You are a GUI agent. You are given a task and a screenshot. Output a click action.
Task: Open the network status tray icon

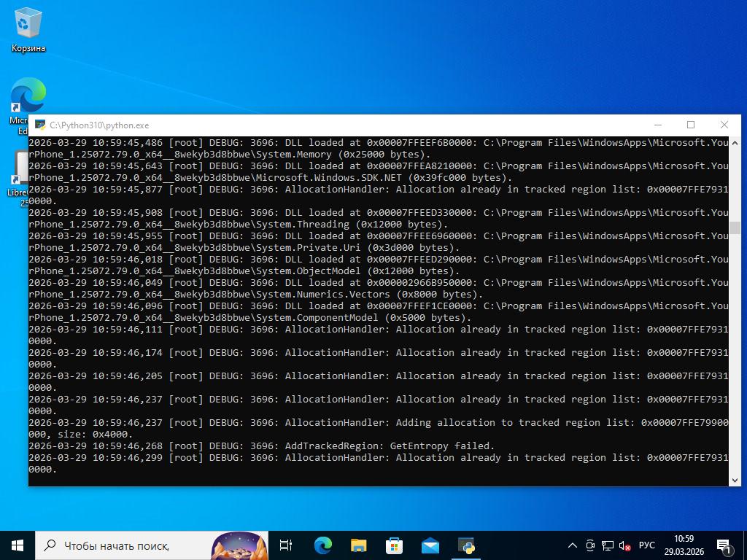click(608, 545)
